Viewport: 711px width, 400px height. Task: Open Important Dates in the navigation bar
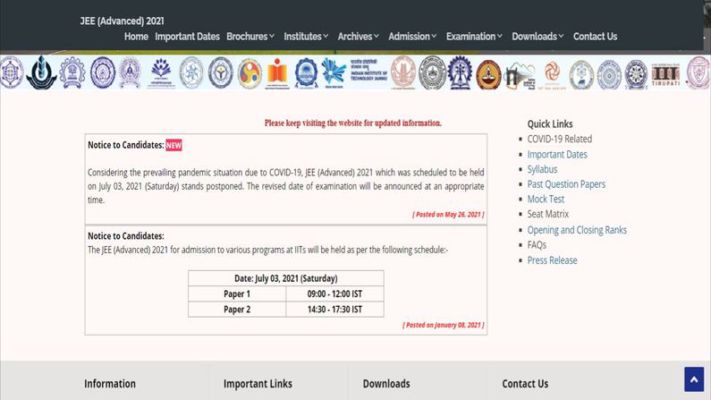click(187, 36)
